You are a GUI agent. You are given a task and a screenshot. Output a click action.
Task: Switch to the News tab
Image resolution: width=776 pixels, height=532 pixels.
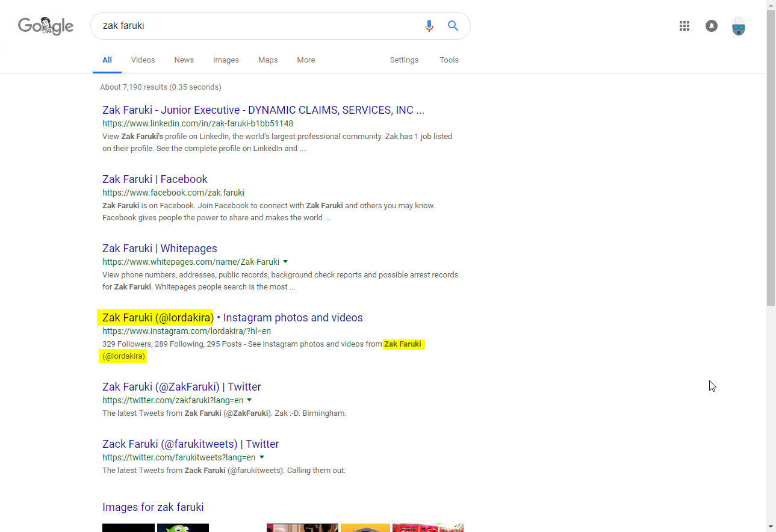pyautogui.click(x=184, y=60)
